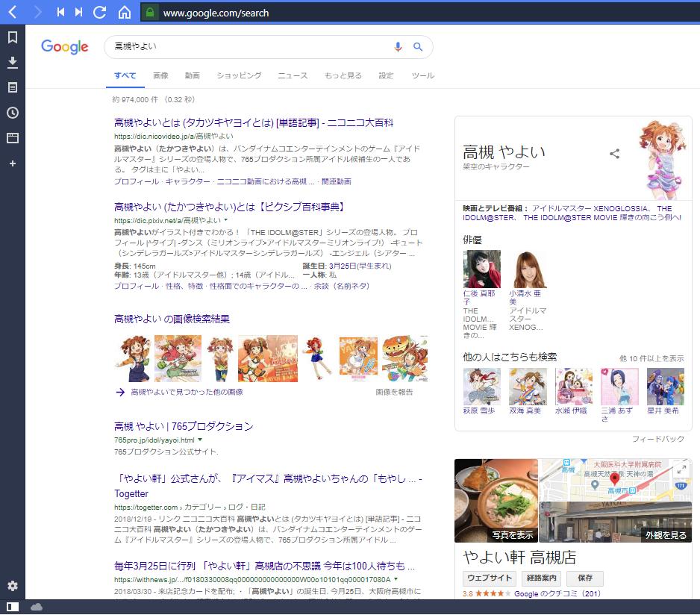Open the 毎年3月25日に行列 news result
The image size is (700, 615).
pos(264,566)
